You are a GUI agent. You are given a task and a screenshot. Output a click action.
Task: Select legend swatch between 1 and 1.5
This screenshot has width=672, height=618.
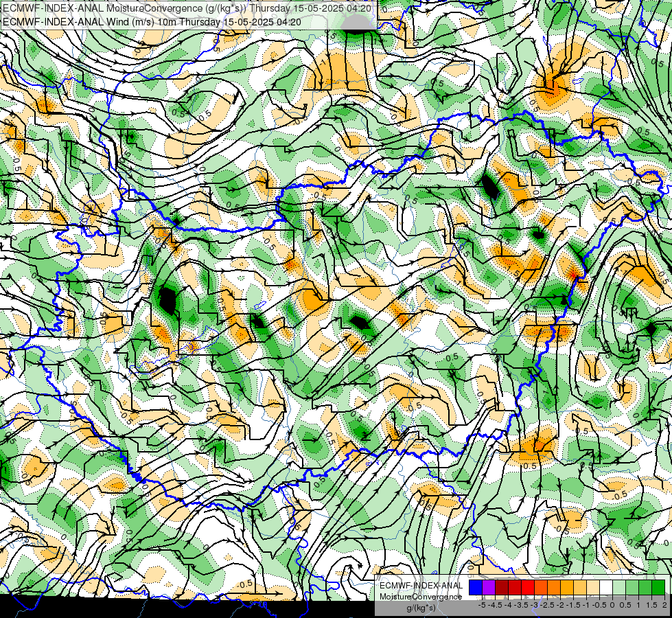(x=645, y=588)
